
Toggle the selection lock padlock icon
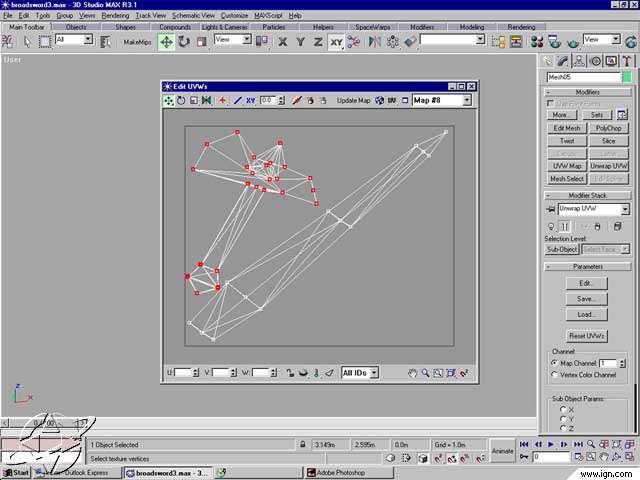point(302,444)
